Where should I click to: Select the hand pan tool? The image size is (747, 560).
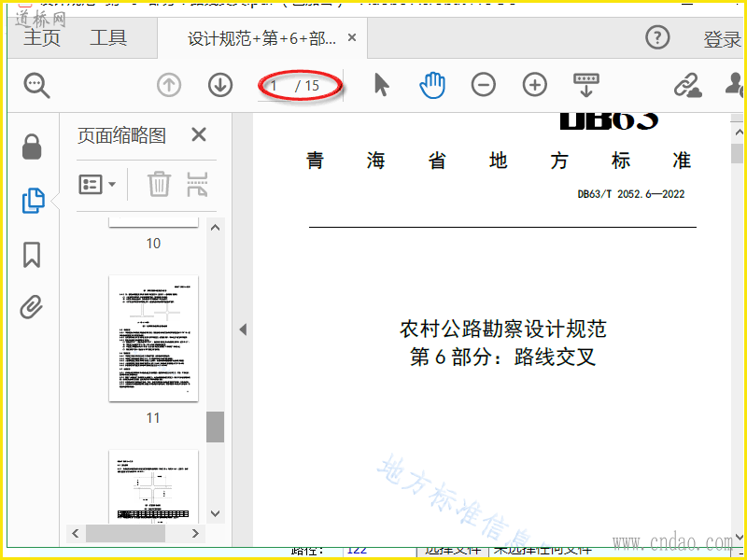pyautogui.click(x=432, y=85)
